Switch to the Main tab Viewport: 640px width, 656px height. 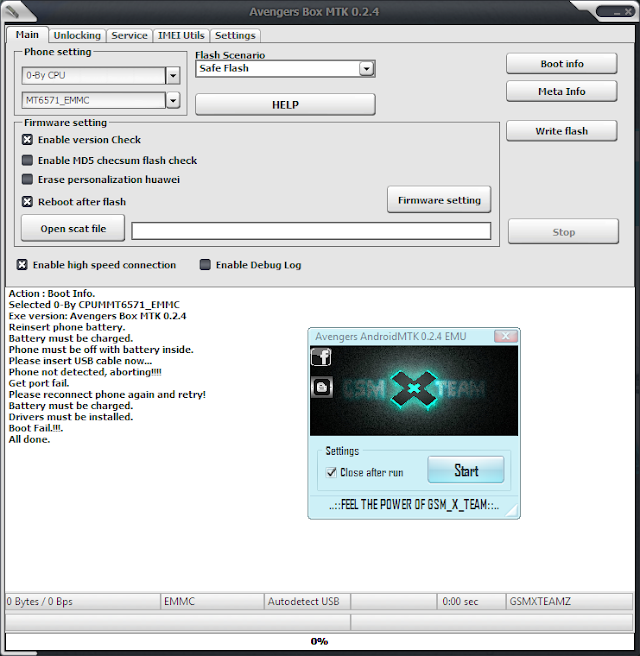click(27, 35)
